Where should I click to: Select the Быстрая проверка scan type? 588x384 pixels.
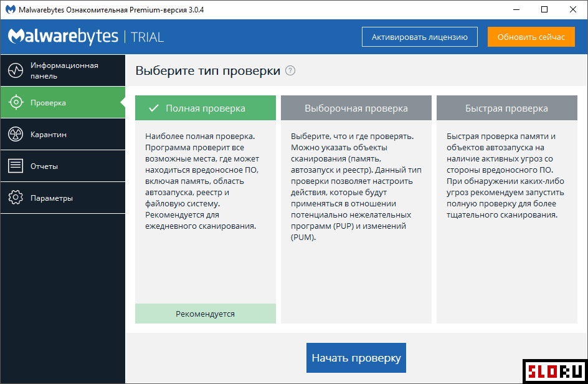(x=507, y=108)
